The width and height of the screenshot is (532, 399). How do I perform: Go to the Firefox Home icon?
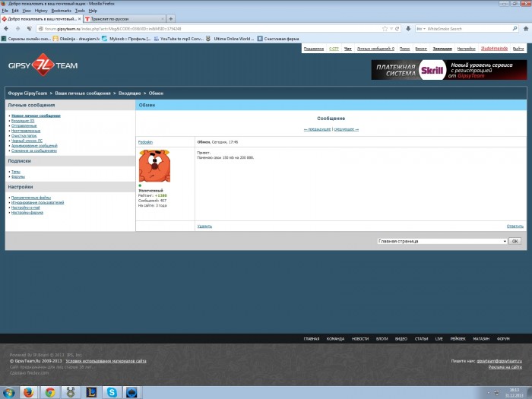pos(526,29)
